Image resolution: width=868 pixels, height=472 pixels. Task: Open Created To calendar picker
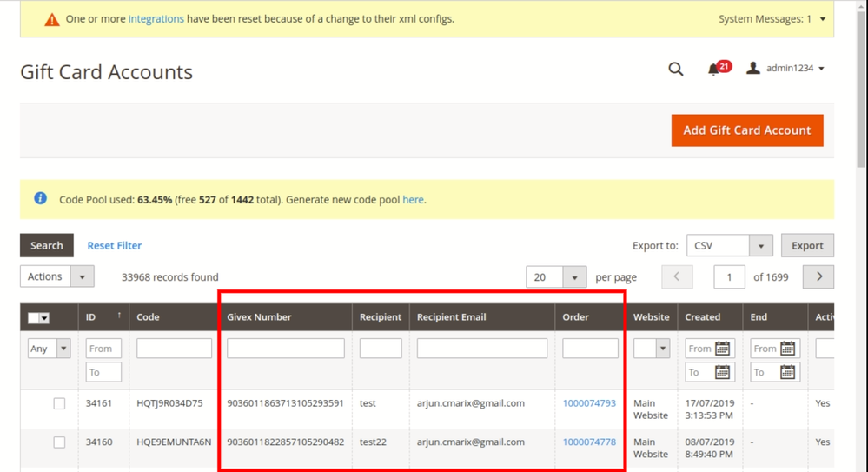click(722, 372)
